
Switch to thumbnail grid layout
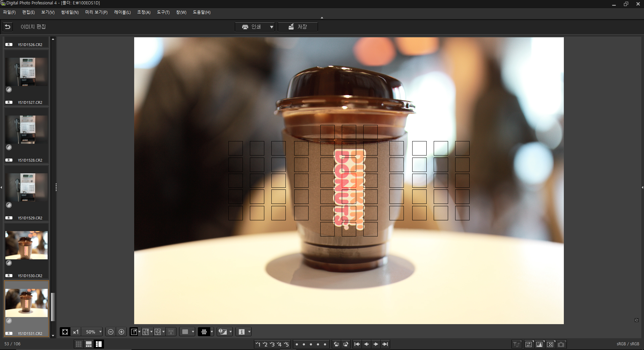(78, 344)
